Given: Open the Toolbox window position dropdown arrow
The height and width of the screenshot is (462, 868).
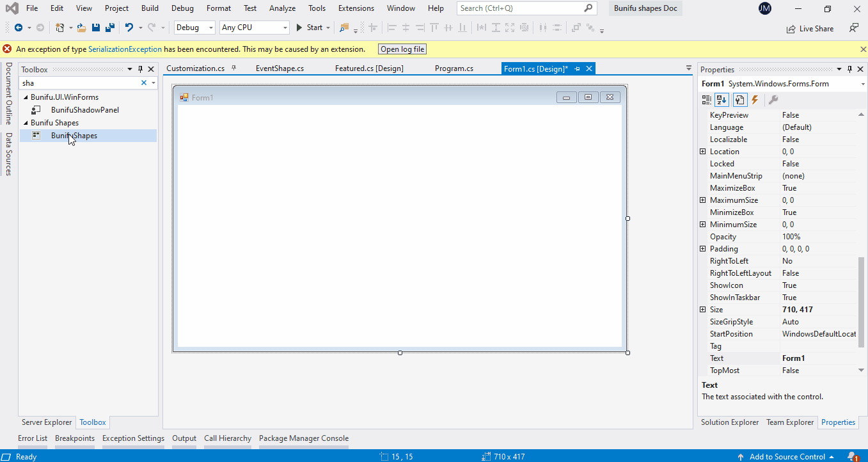Looking at the screenshot, I should (x=130, y=69).
